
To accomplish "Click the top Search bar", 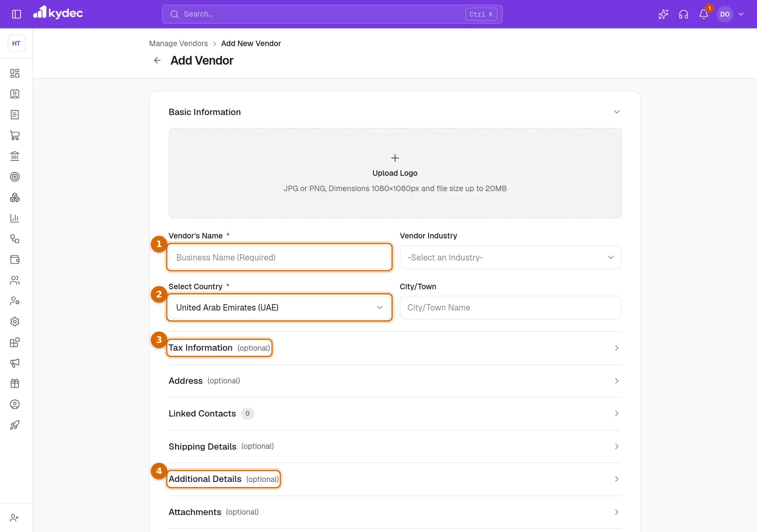I will pyautogui.click(x=332, y=14).
